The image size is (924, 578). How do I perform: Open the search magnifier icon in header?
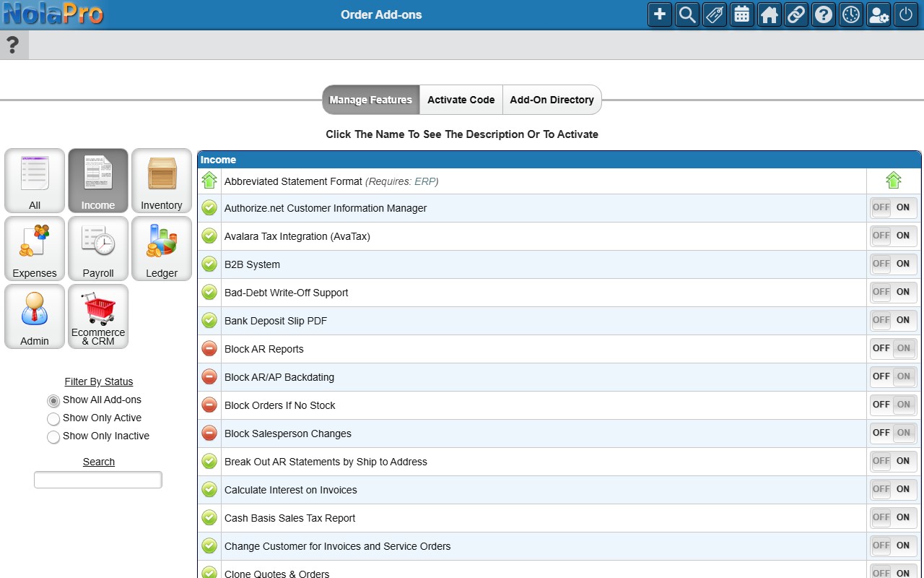tap(687, 14)
